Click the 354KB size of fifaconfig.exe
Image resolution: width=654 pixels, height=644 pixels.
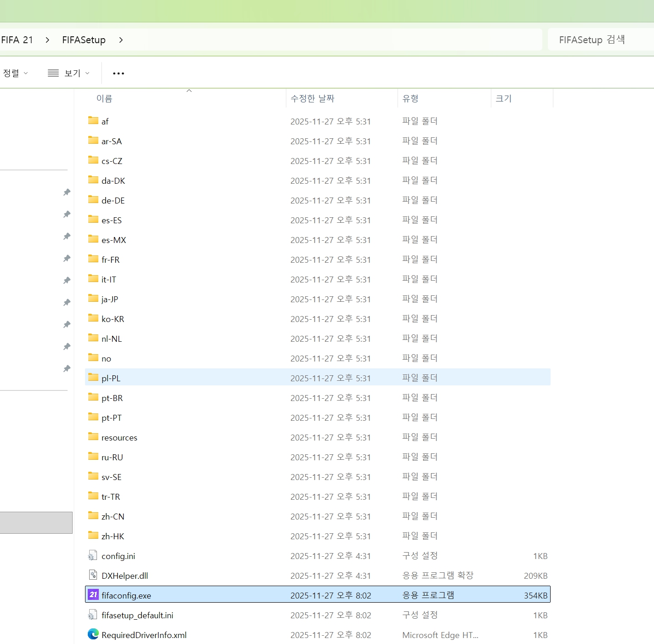[536, 595]
